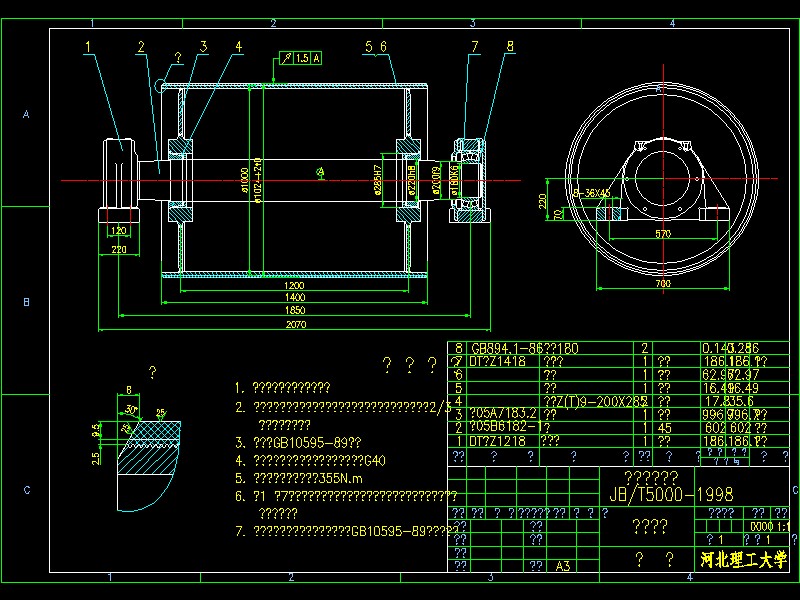Click the ø1000 diameter dimension text
Viewport: 800px width, 600px height.
click(244, 180)
